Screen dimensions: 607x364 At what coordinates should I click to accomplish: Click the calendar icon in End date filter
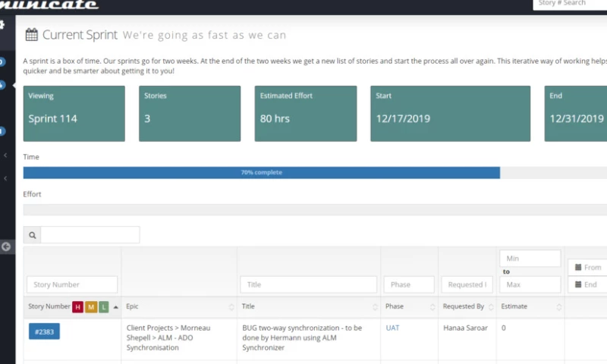pyautogui.click(x=578, y=284)
